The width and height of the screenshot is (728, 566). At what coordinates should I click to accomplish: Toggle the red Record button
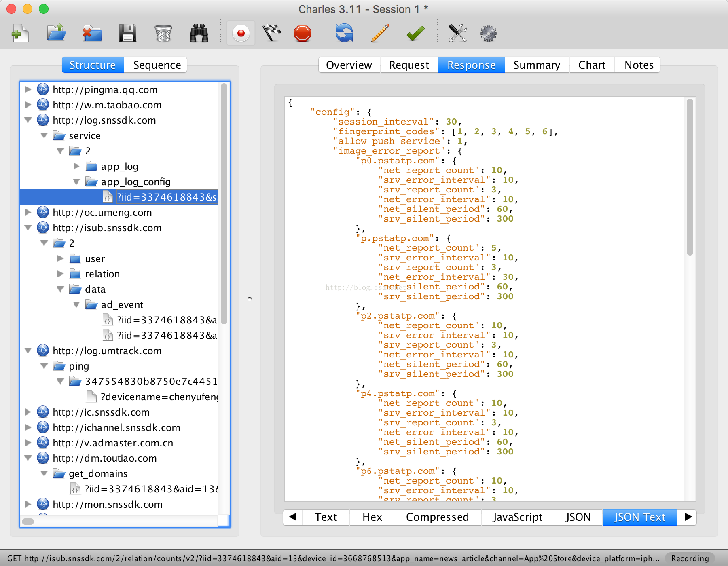[241, 33]
